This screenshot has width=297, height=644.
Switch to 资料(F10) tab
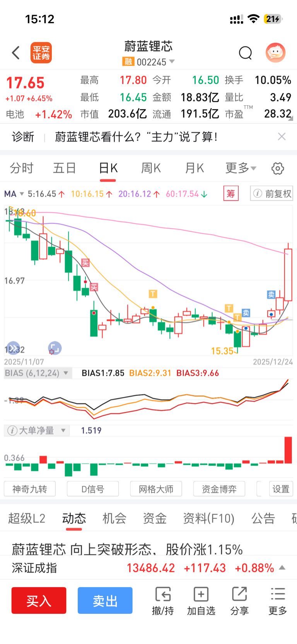209,518
